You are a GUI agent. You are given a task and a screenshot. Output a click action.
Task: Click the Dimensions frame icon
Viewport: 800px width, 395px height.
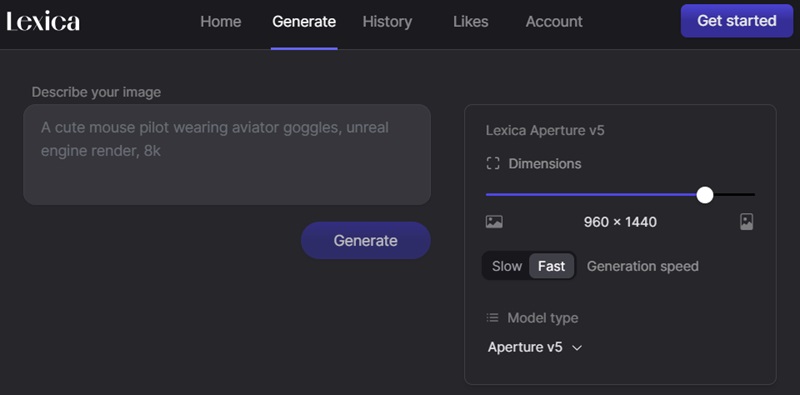(x=493, y=164)
